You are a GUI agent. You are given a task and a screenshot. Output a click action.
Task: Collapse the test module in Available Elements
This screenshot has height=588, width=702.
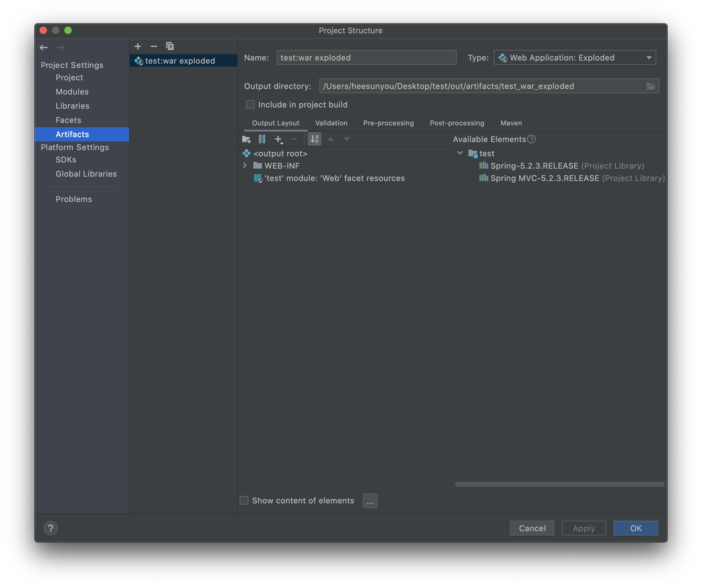click(x=460, y=153)
